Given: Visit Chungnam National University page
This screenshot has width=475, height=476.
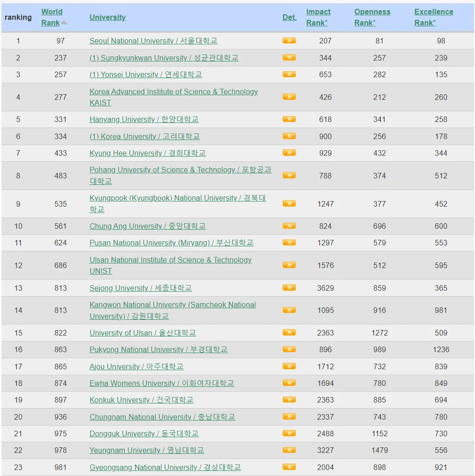Looking at the screenshot, I should pos(162,417).
